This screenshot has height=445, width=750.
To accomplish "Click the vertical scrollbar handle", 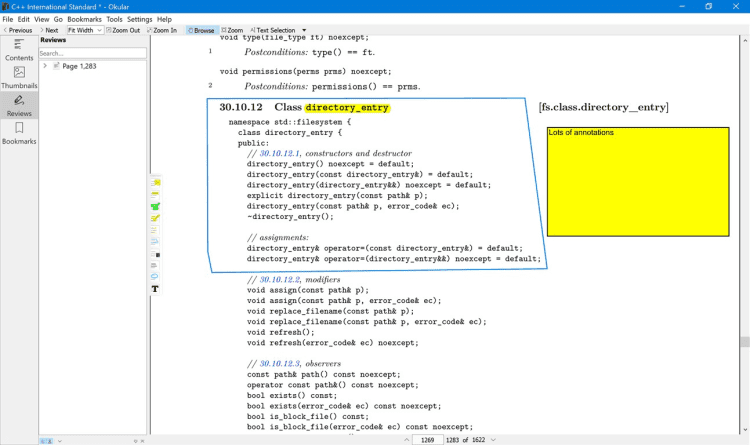I will click(x=745, y=342).
